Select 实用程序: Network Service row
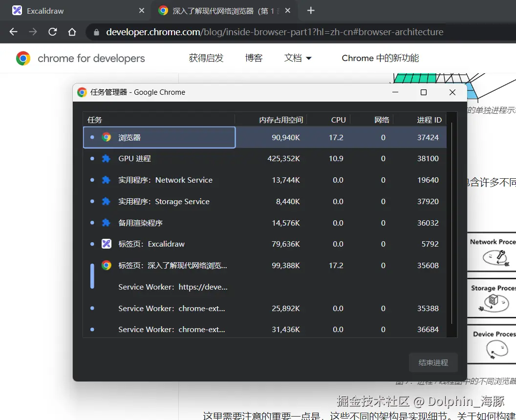 tap(265, 180)
